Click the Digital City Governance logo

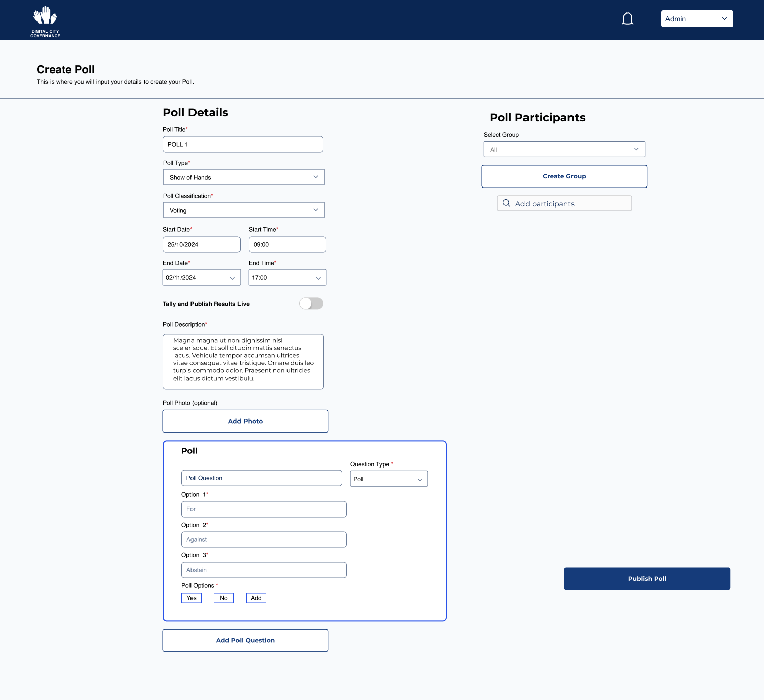(x=45, y=21)
